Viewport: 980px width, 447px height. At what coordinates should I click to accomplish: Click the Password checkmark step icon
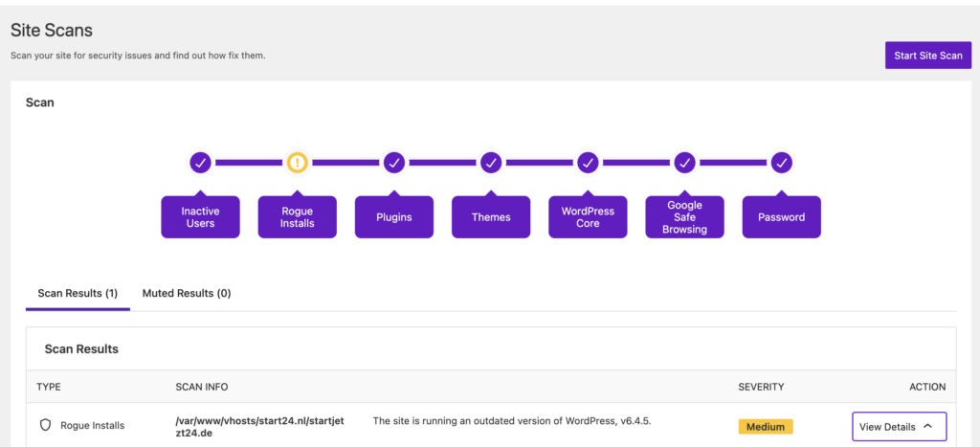782,163
